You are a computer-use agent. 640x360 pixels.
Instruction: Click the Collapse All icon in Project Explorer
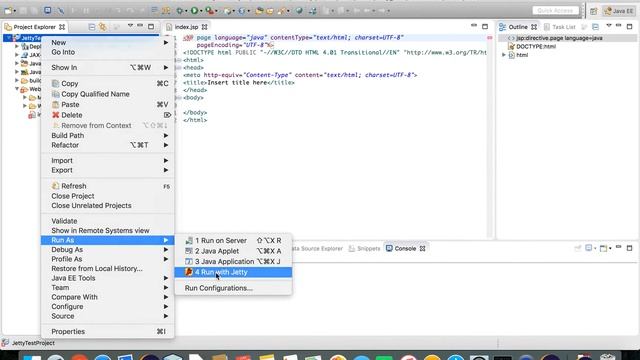[92, 27]
